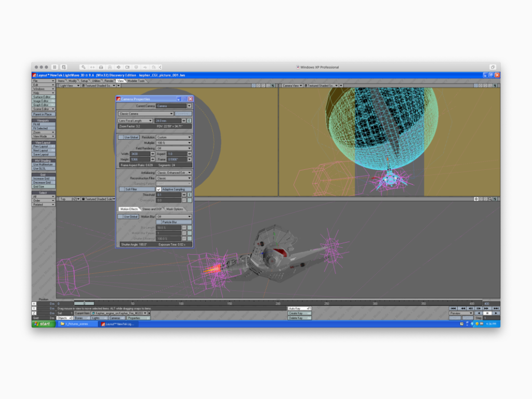Click the Create Key button
The image size is (532, 399).
pos(300,313)
